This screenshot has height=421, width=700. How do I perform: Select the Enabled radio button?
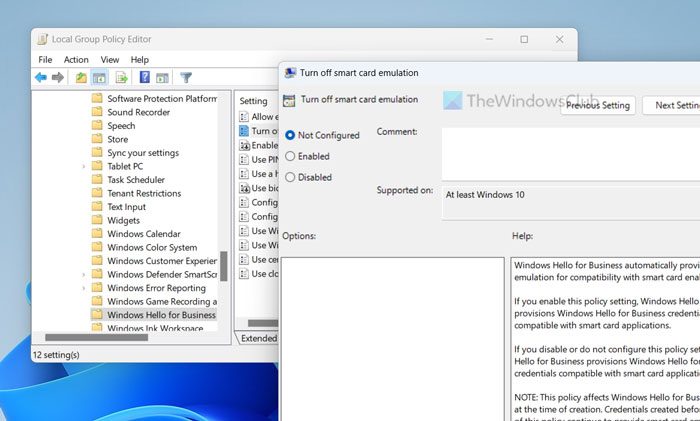tap(290, 156)
